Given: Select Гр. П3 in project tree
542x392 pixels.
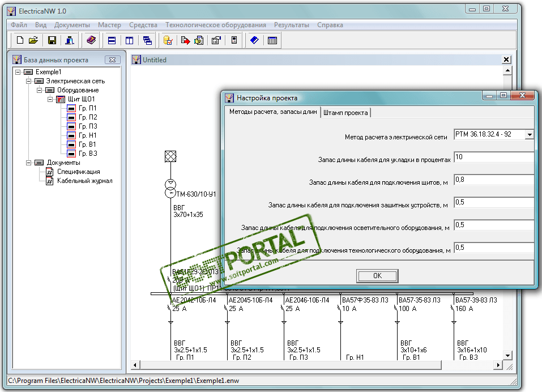Looking at the screenshot, I should click(x=88, y=126).
